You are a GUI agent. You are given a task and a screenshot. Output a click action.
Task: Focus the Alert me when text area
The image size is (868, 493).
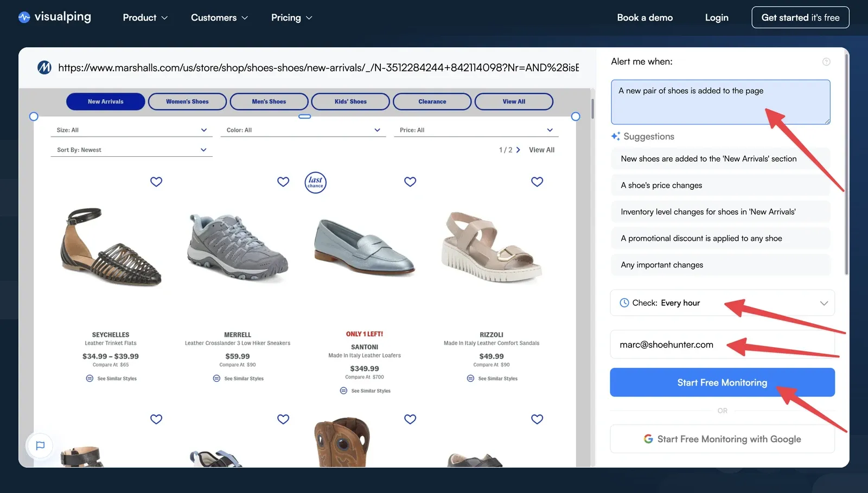pos(720,102)
